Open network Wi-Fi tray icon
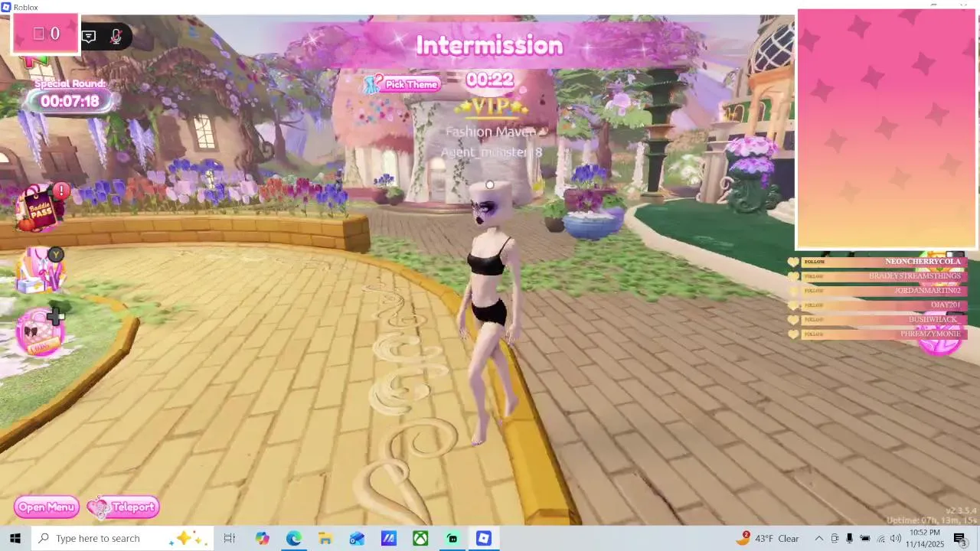The width and height of the screenshot is (980, 551). click(x=880, y=539)
